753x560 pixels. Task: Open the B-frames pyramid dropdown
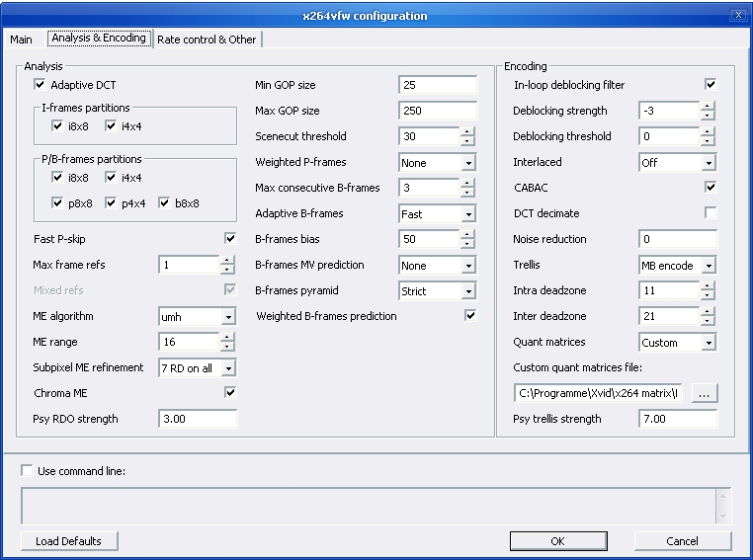(467, 291)
